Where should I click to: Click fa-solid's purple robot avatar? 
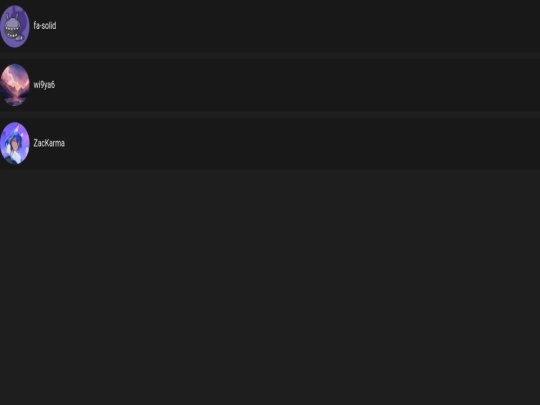(x=15, y=26)
